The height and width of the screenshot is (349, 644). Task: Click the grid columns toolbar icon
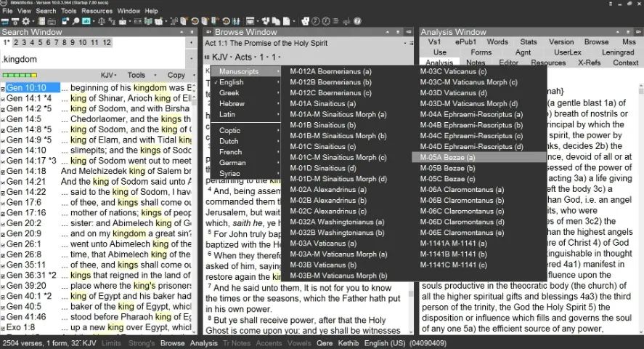tap(42, 21)
